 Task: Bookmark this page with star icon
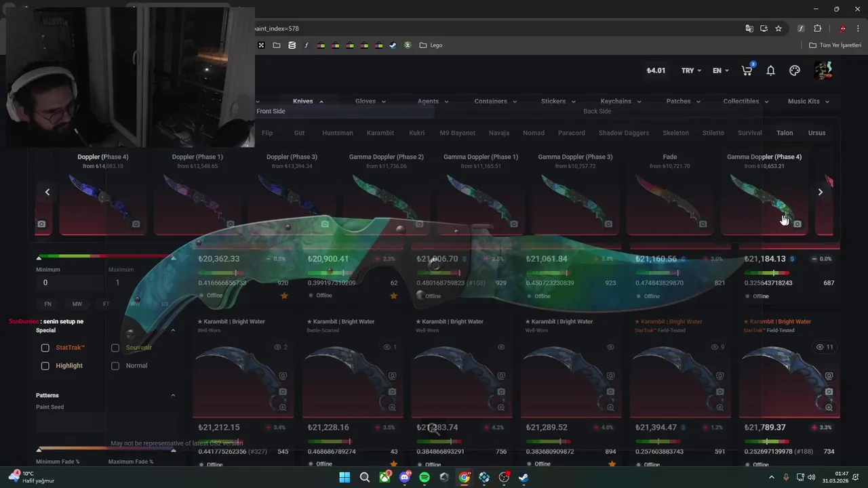click(x=778, y=28)
